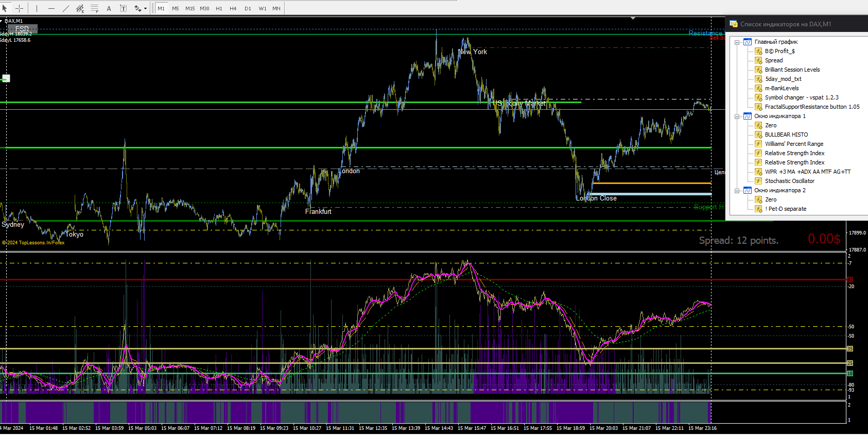The height and width of the screenshot is (435, 868).
Task: Choose the text label tool
Action: tap(123, 8)
